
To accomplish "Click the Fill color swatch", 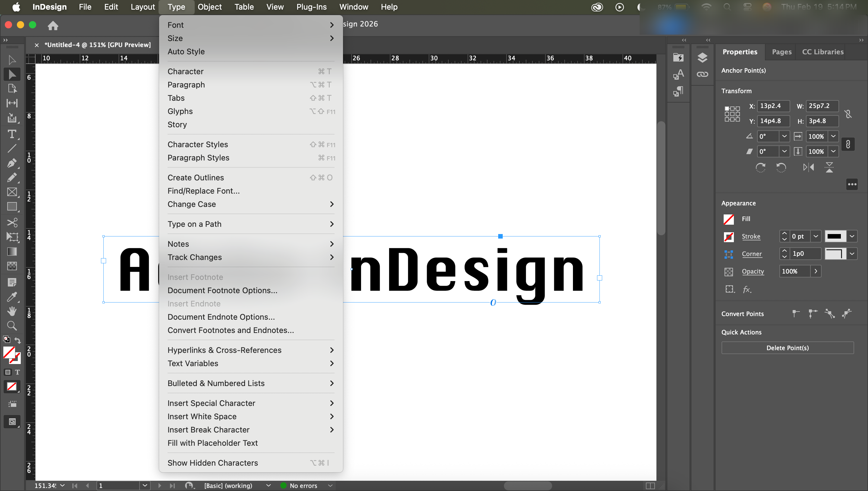I will 728,219.
